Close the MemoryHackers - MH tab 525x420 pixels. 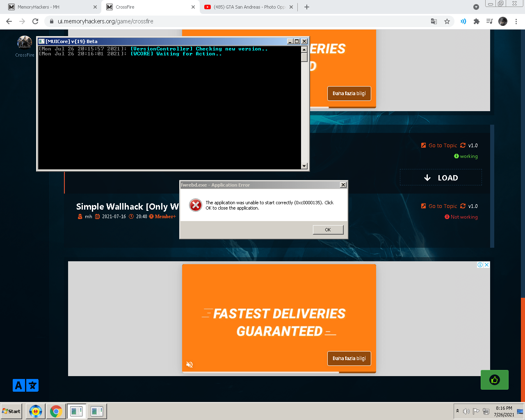click(x=95, y=7)
